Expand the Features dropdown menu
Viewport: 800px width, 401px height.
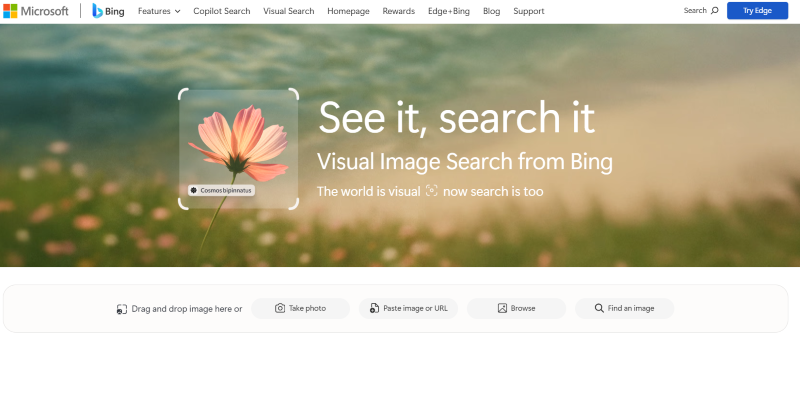(x=159, y=11)
